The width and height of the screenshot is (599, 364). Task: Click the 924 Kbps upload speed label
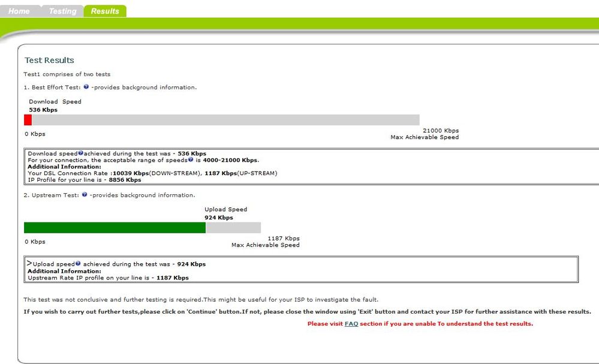(218, 217)
